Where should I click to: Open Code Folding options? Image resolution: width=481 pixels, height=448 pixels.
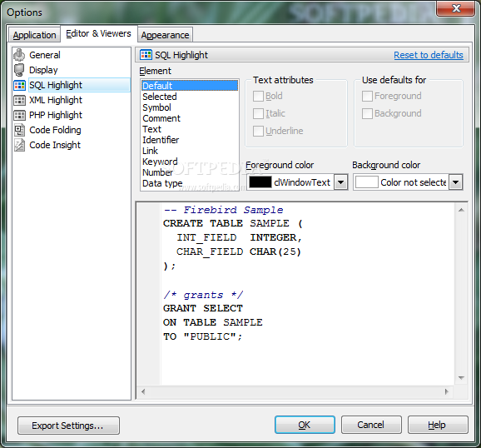(x=55, y=130)
